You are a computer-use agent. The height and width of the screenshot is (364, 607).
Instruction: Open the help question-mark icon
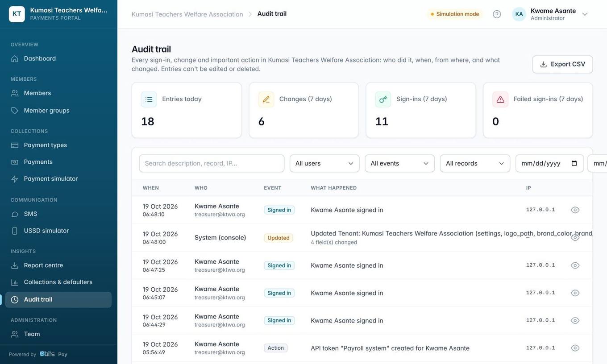point(497,14)
